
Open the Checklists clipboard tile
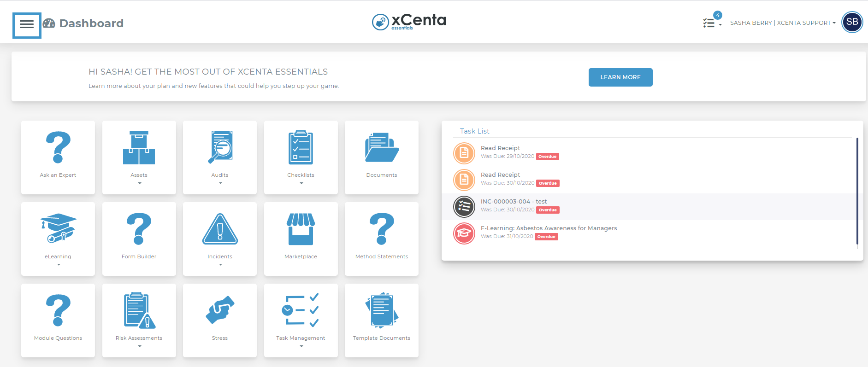[301, 157]
